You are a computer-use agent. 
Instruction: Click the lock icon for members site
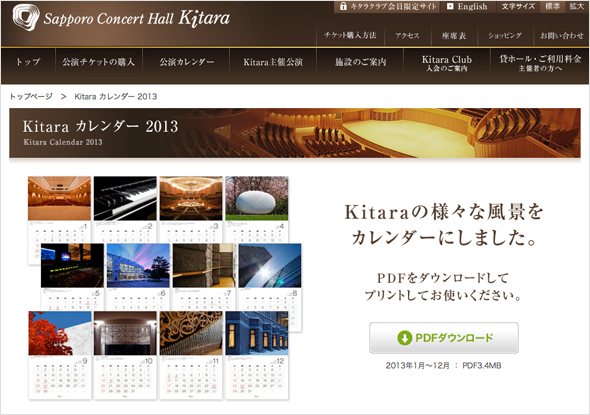pyautogui.click(x=343, y=6)
